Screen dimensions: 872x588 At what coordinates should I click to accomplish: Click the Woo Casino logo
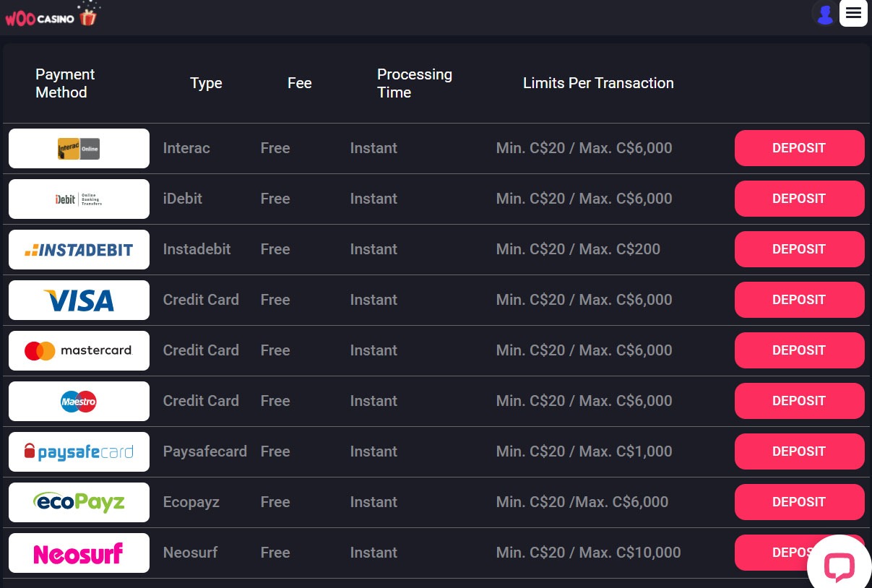tap(51, 16)
